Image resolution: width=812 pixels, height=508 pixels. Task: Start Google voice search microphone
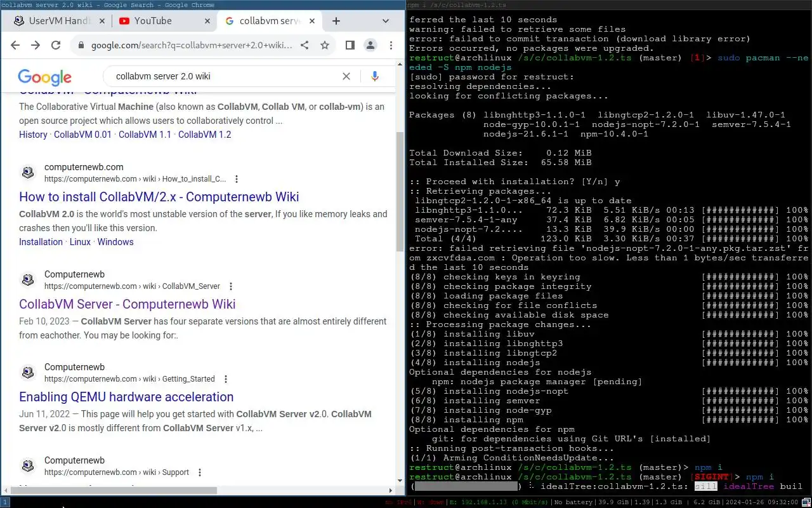pos(375,76)
